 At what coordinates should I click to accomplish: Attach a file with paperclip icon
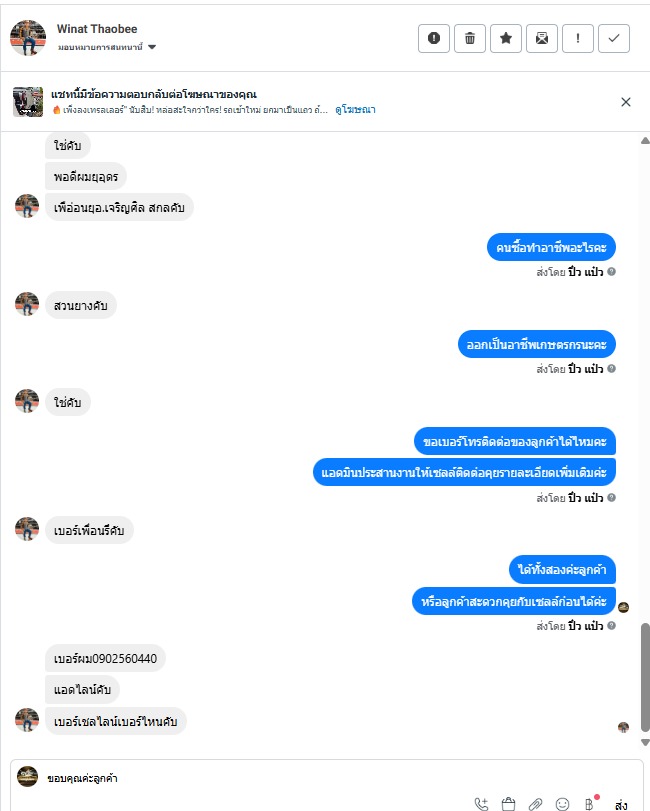click(x=535, y=804)
